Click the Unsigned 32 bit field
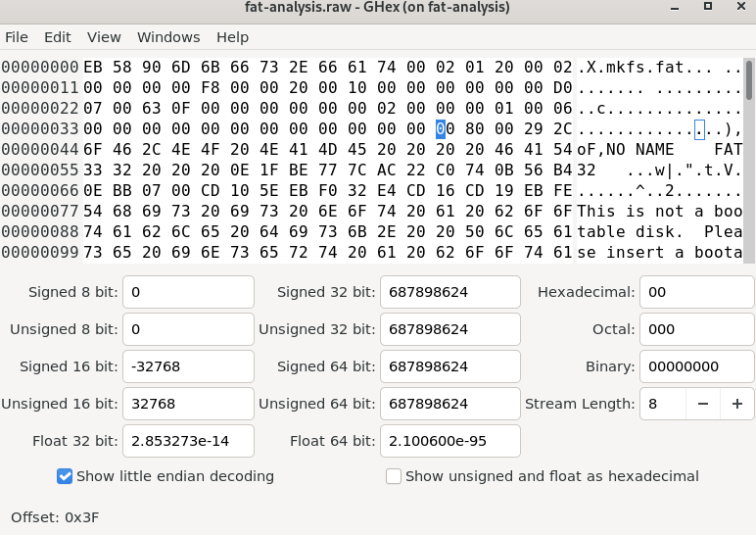Viewport: 756px width, 535px height. 450,329
